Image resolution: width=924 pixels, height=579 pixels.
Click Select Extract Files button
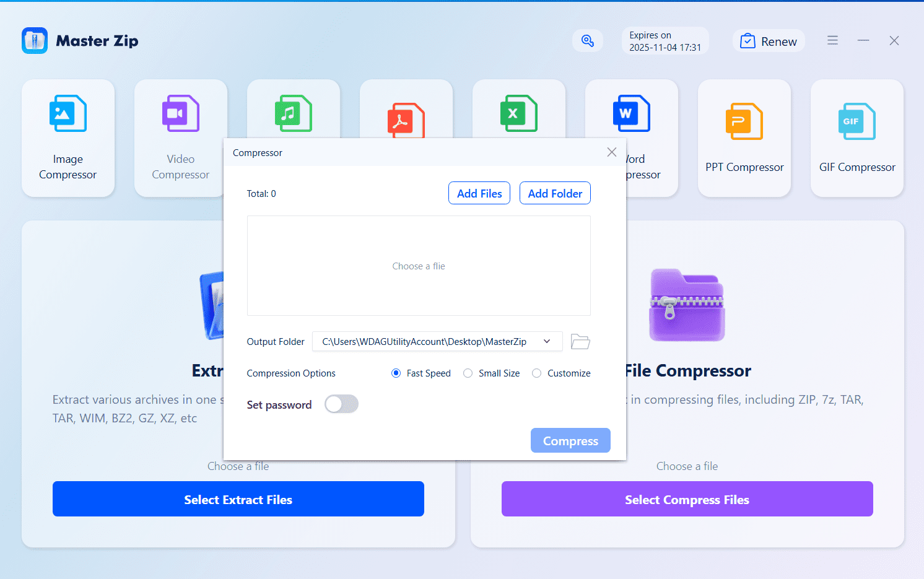click(238, 499)
